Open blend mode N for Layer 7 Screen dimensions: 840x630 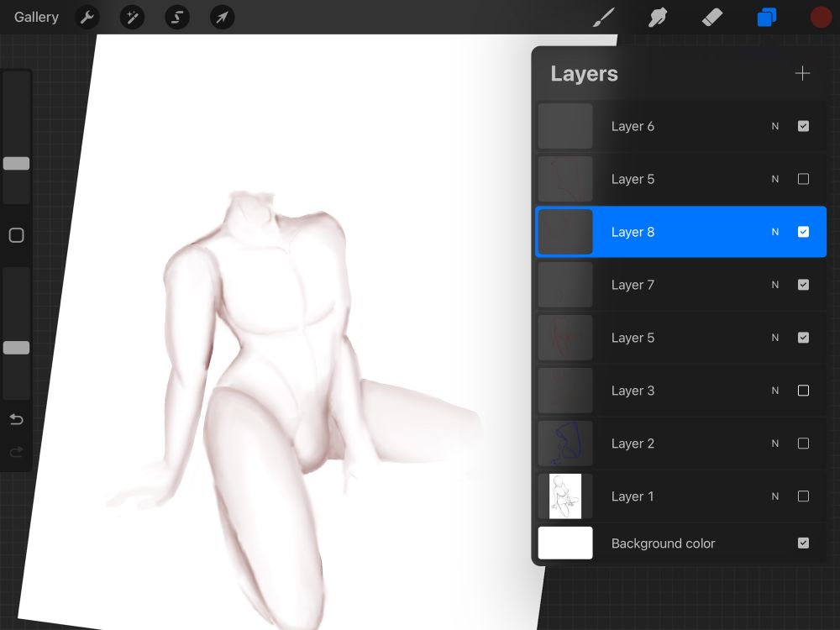(x=774, y=285)
